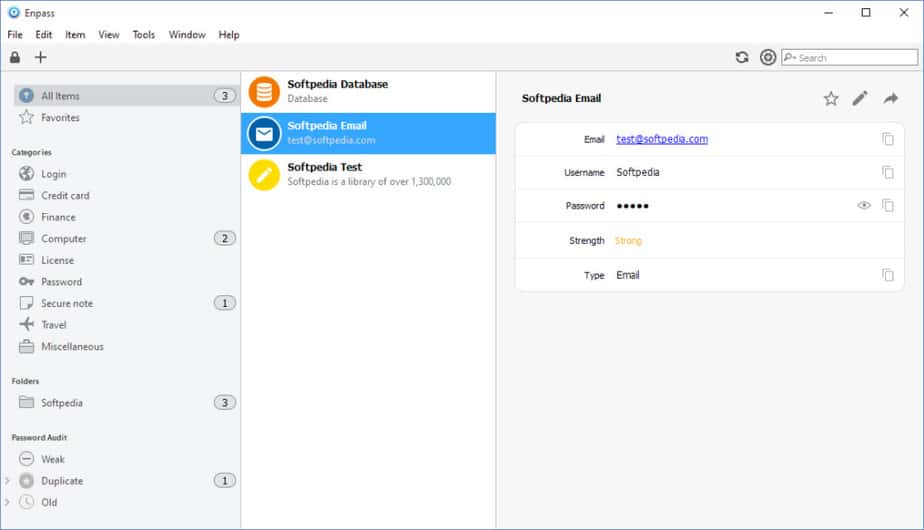Image resolution: width=924 pixels, height=530 pixels.
Task: Edit item with the pencil icon
Action: point(860,98)
